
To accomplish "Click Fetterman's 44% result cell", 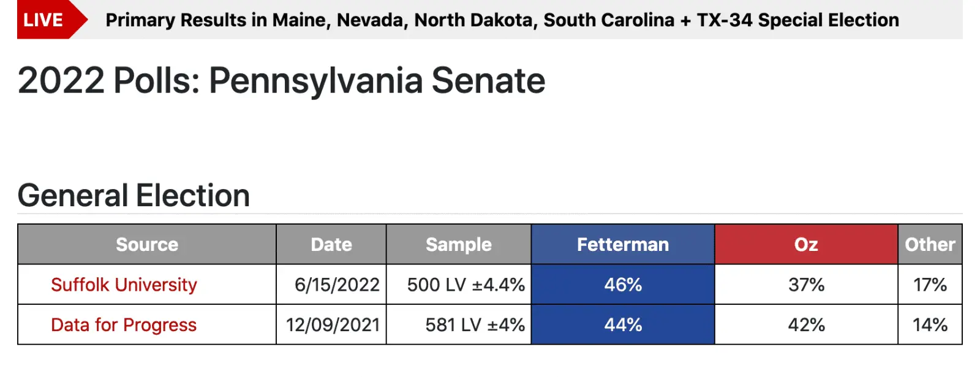I will (623, 325).
